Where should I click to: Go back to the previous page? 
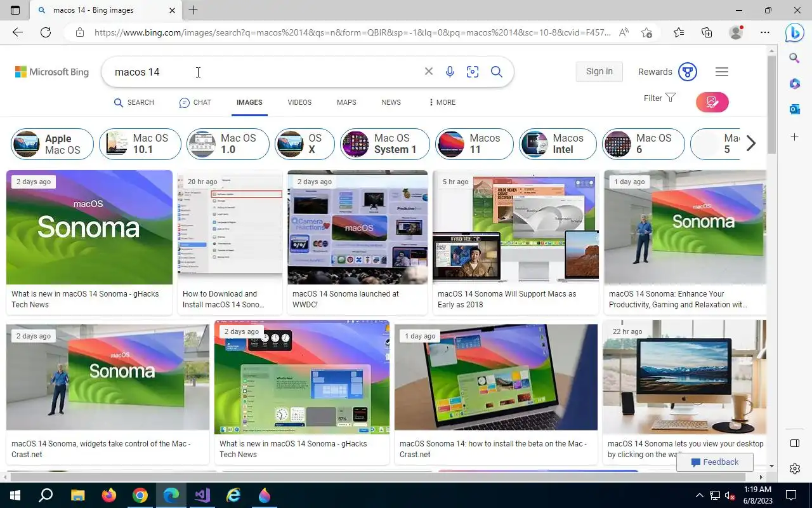pyautogui.click(x=18, y=32)
